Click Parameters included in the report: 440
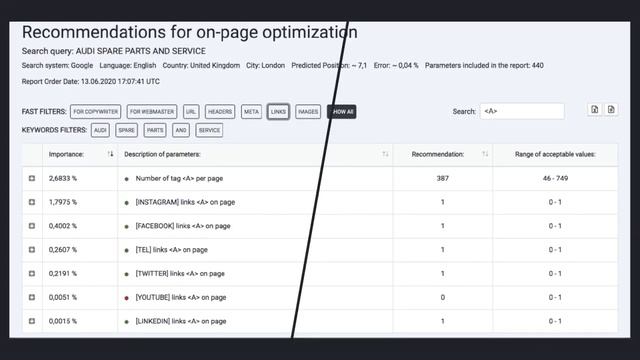This screenshot has width=640, height=360. click(x=484, y=65)
